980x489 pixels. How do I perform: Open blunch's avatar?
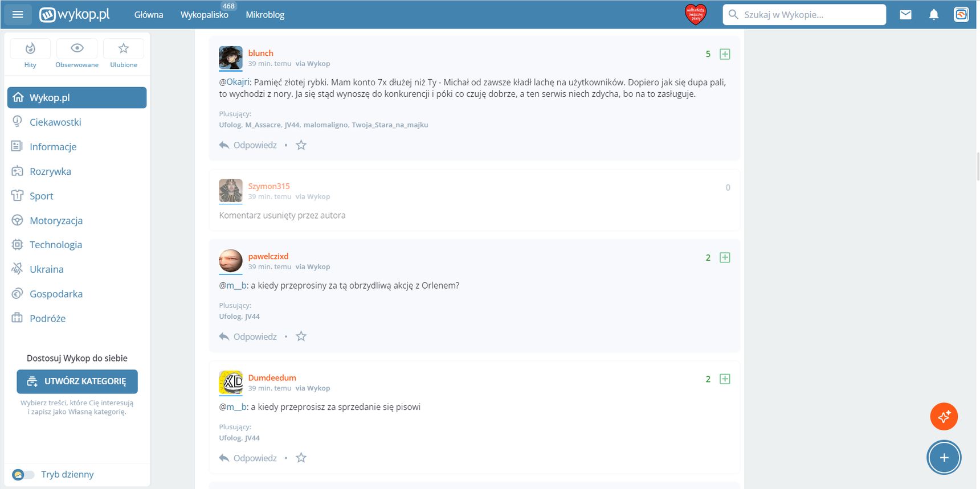pos(231,57)
